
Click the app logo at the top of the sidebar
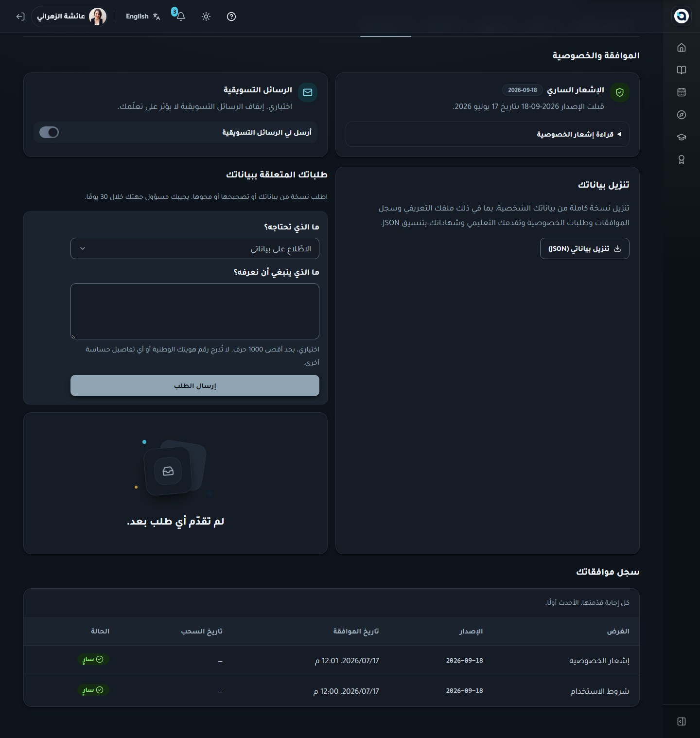[682, 16]
